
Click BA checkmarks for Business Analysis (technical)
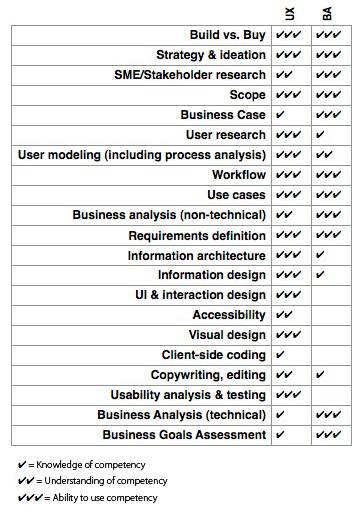click(328, 415)
